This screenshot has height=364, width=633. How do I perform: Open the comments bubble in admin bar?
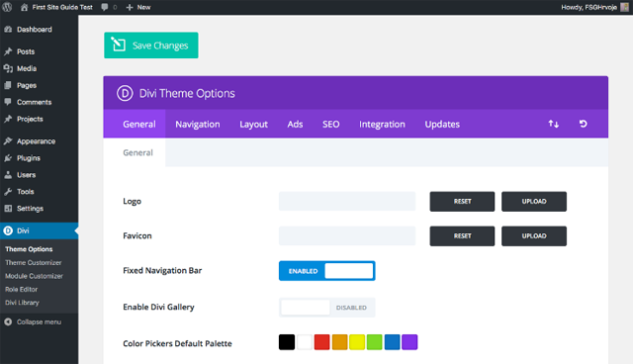[x=105, y=7]
